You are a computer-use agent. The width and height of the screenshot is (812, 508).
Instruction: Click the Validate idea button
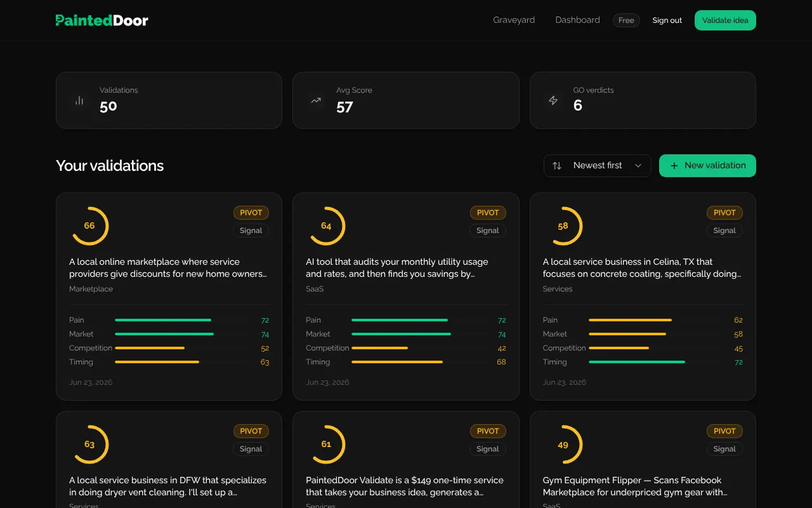point(725,20)
